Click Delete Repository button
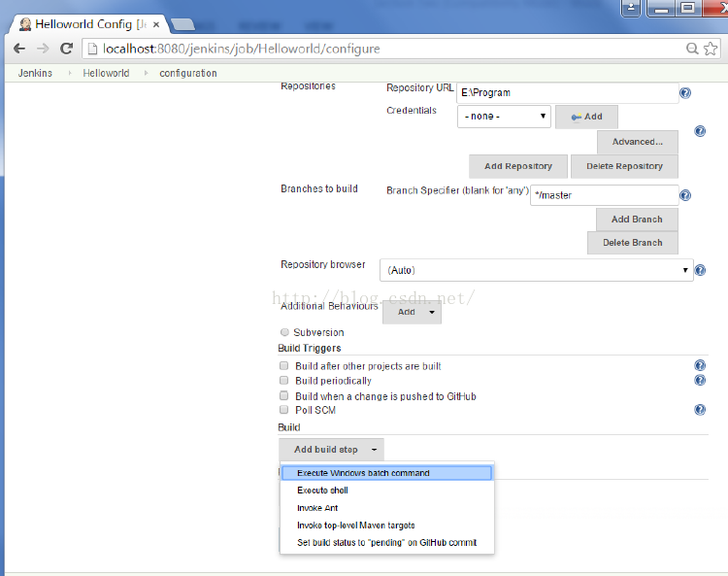The width and height of the screenshot is (728, 576). 624,166
